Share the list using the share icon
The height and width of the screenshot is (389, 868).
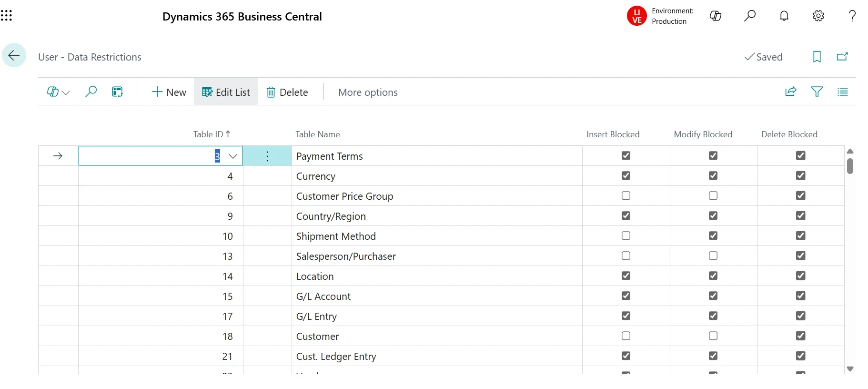tap(791, 92)
